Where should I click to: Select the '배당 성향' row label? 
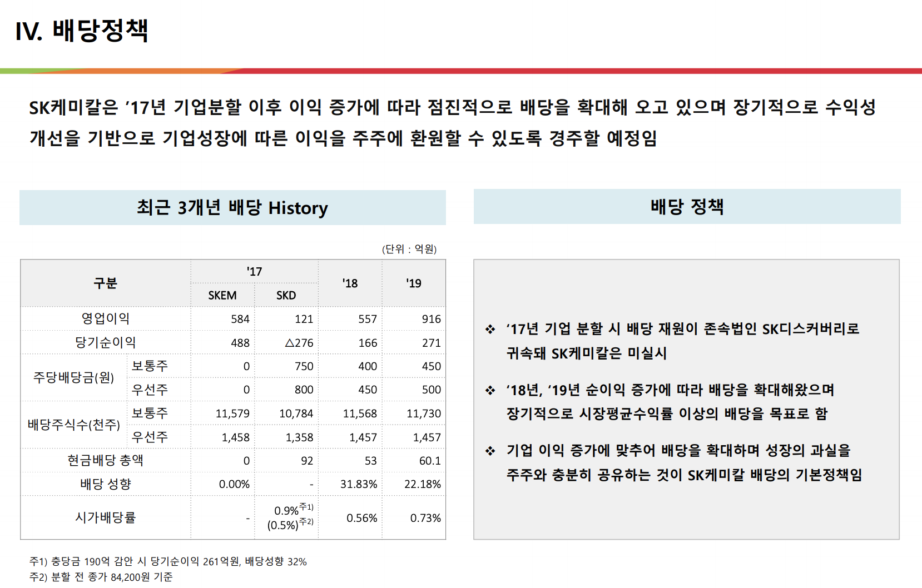click(106, 484)
